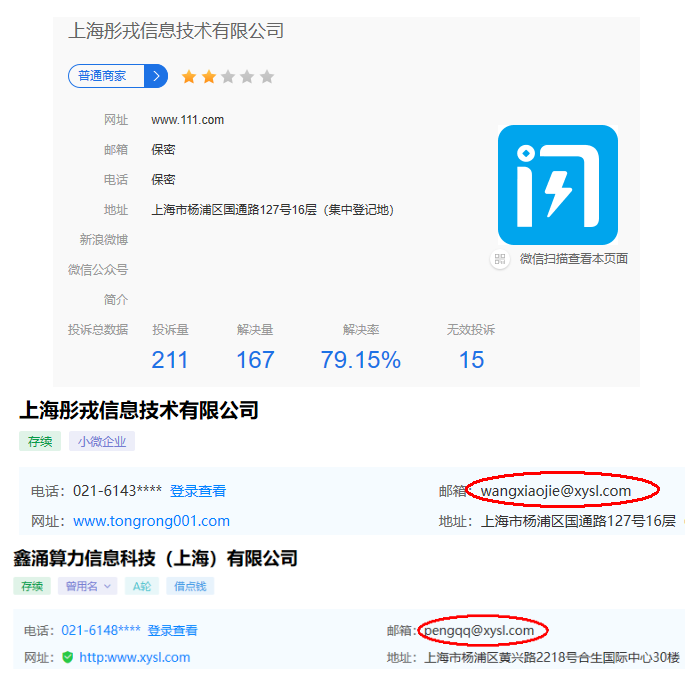Click the A轮 tag
The height and width of the screenshot is (683, 698).
tap(142, 586)
